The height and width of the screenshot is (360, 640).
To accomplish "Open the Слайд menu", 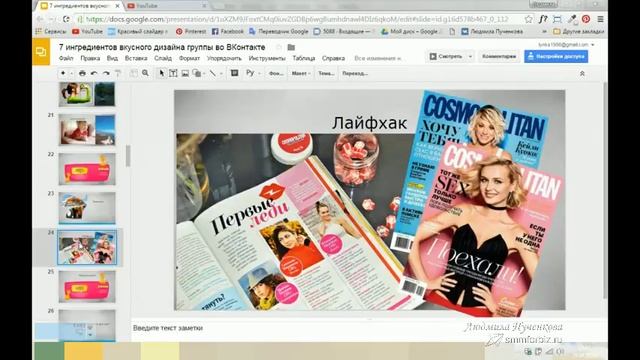I will tap(163, 58).
